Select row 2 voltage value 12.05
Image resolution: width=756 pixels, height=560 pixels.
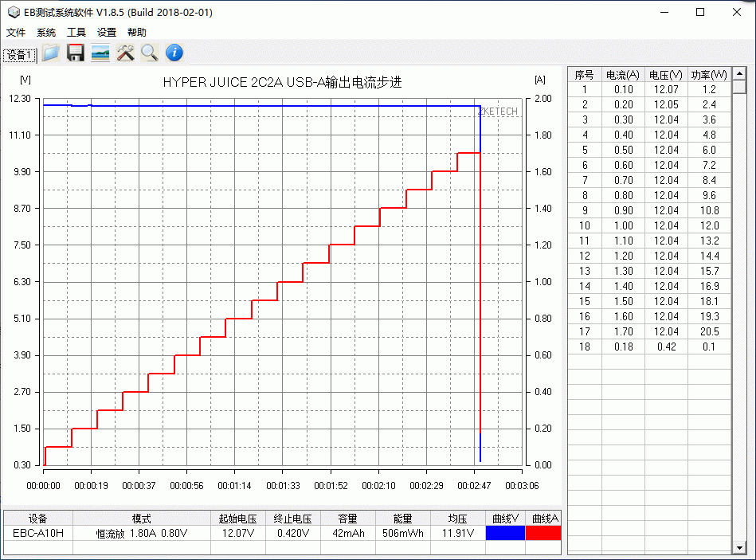click(666, 104)
